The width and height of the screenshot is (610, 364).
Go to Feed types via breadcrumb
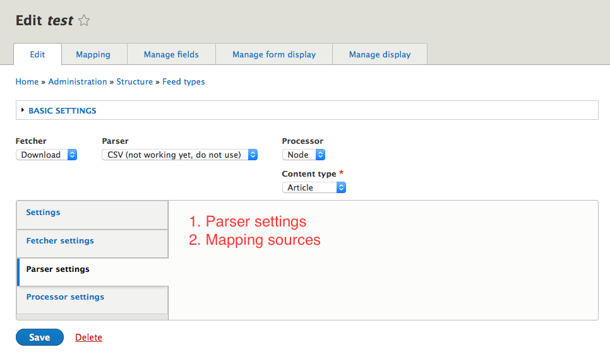(183, 81)
